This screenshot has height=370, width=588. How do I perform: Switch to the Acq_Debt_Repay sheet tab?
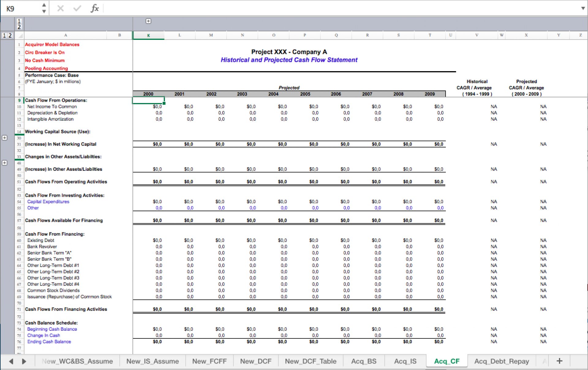click(x=502, y=361)
